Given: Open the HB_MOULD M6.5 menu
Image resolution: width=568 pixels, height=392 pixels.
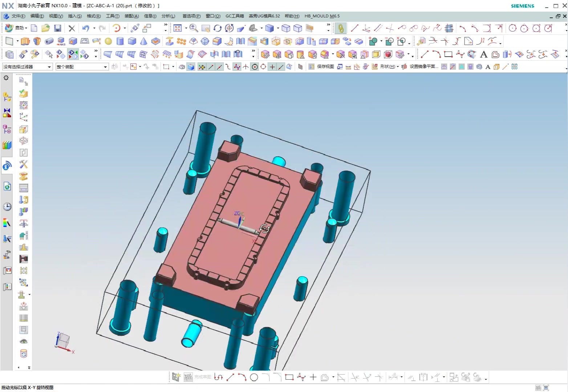Looking at the screenshot, I should click(322, 16).
